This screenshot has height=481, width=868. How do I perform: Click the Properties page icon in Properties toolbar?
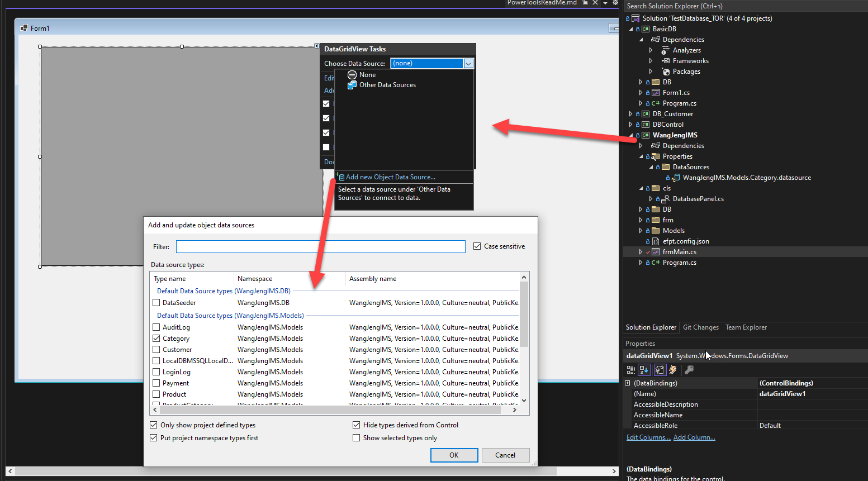pos(660,370)
